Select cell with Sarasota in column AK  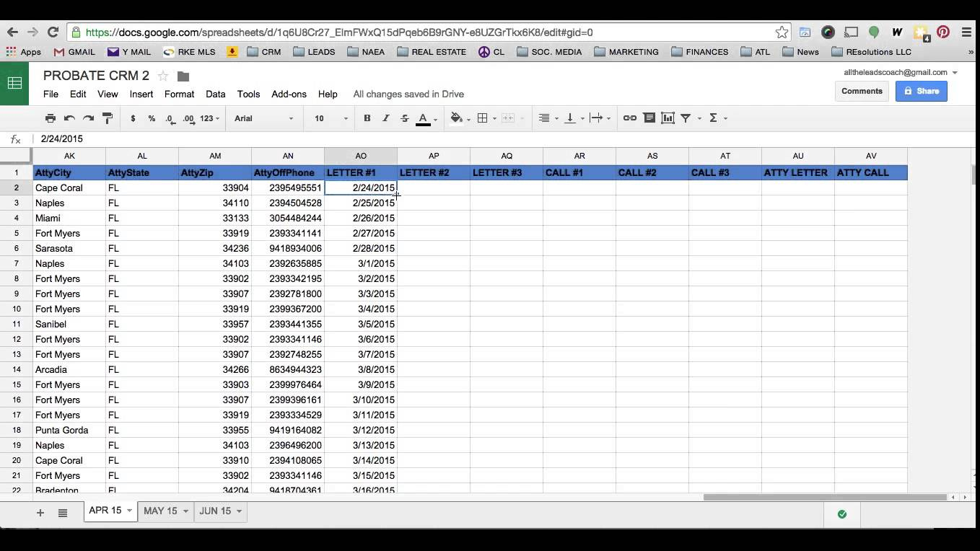pyautogui.click(x=69, y=248)
